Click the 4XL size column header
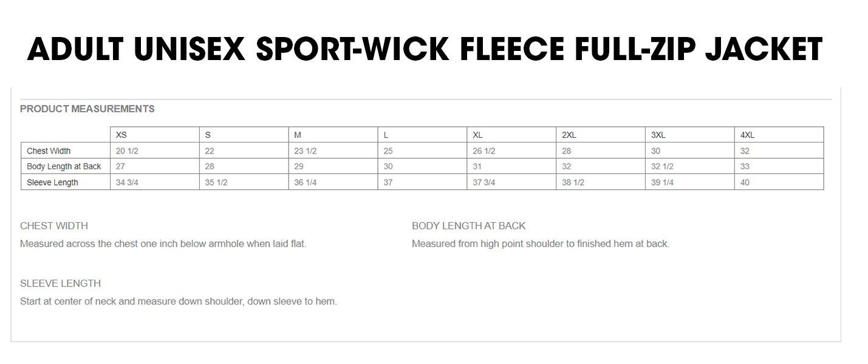This screenshot has width=868, height=364. (x=747, y=135)
